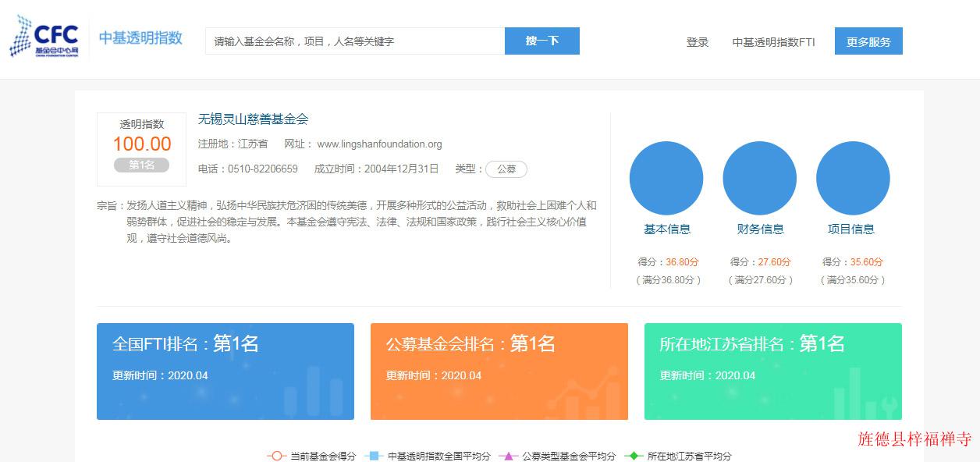Select the 财务信息 blue circle
The image size is (980, 462).
(760, 178)
